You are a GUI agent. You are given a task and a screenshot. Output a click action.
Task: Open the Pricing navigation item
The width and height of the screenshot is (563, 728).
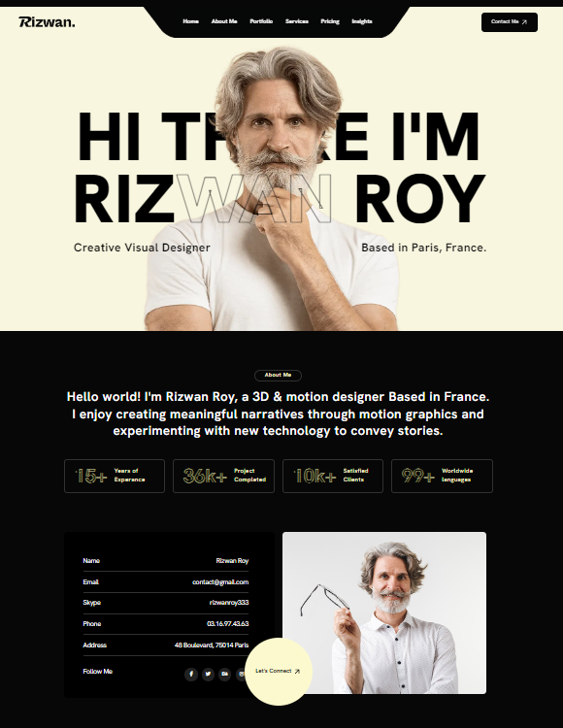point(330,21)
